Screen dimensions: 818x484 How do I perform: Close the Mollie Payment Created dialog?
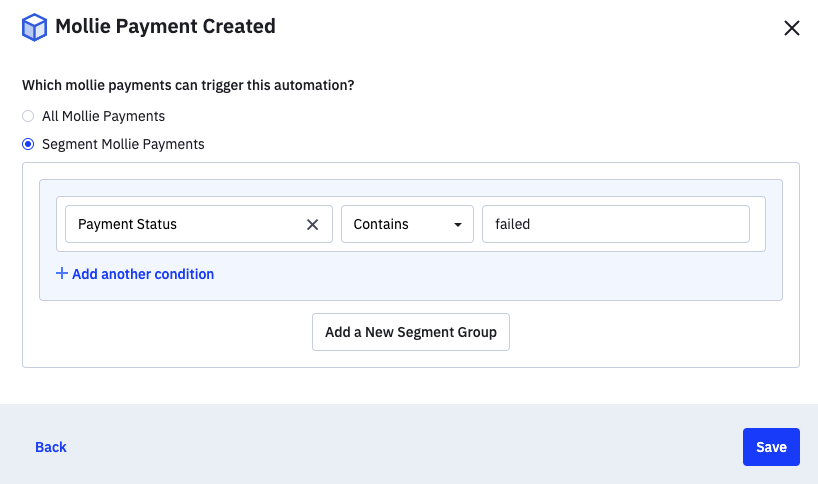click(x=791, y=28)
